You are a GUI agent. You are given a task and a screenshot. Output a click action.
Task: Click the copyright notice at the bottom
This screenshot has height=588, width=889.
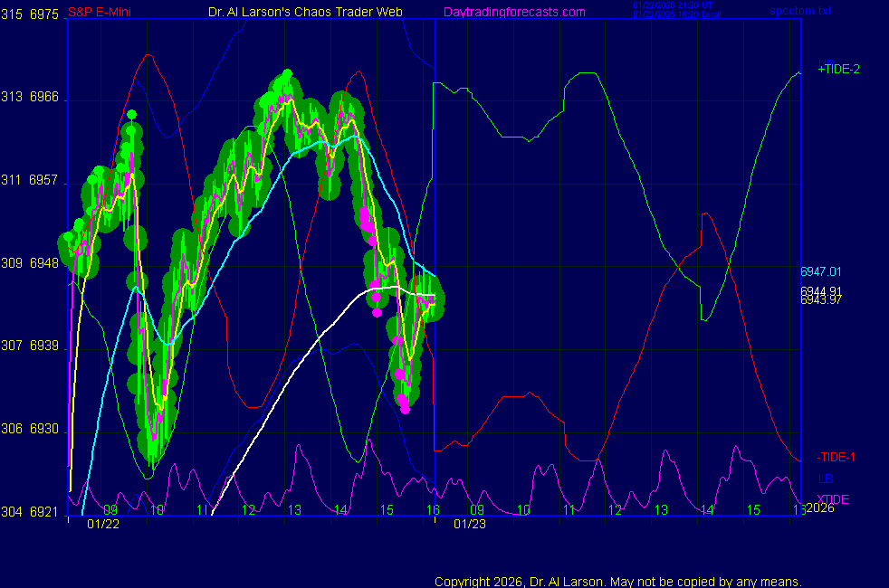click(617, 582)
